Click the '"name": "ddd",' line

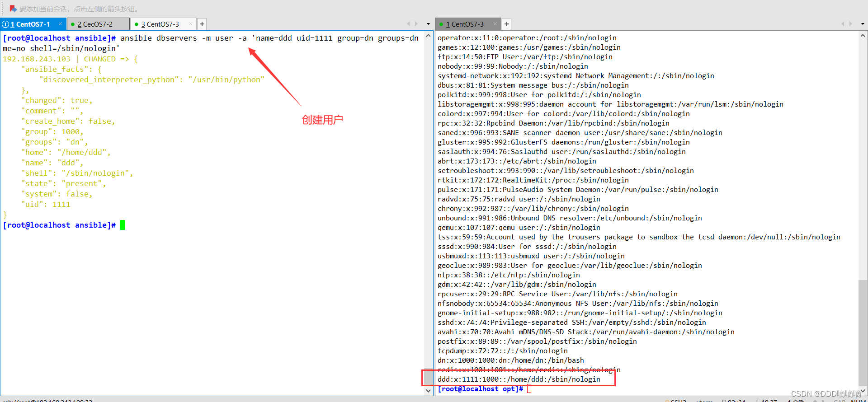52,163
